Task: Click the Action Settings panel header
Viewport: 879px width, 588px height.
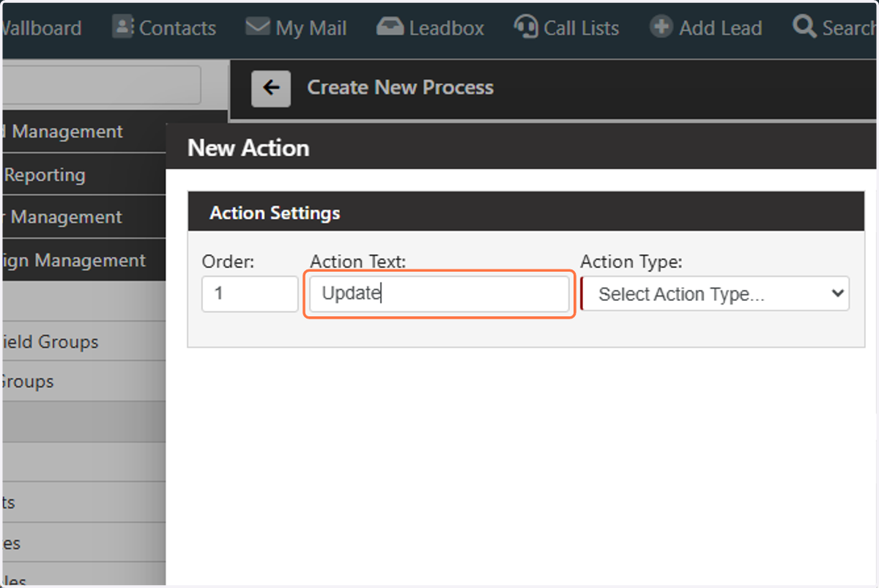Action: click(526, 213)
